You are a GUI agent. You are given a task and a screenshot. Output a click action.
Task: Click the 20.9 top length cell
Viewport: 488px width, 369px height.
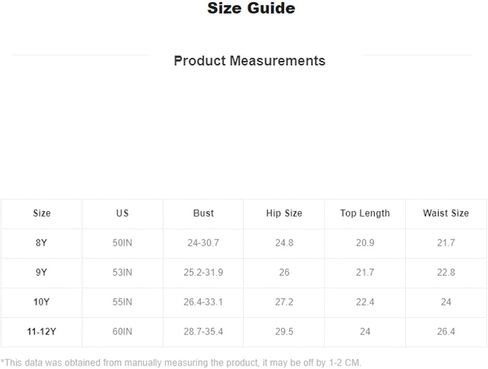365,243
